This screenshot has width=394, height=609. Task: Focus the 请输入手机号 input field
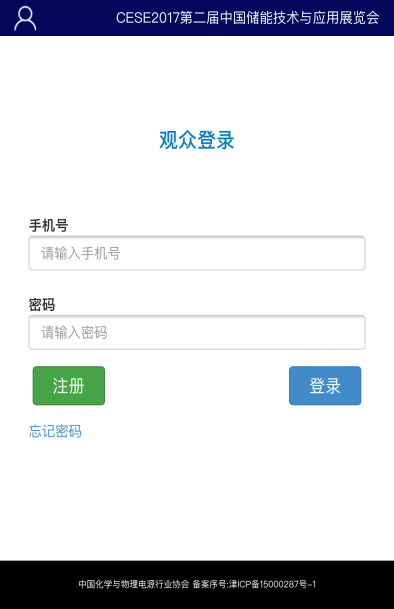click(x=197, y=253)
